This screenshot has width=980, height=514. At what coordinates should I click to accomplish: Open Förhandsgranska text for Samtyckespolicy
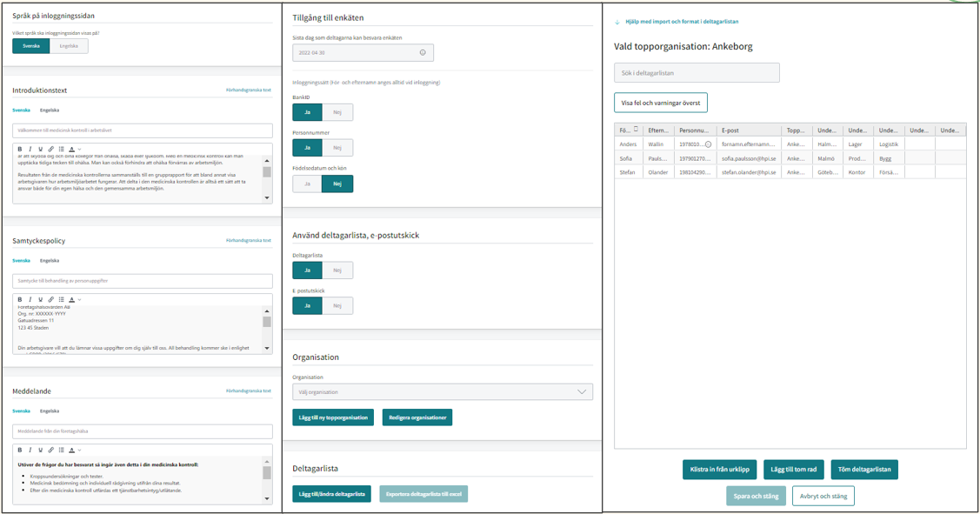249,240
